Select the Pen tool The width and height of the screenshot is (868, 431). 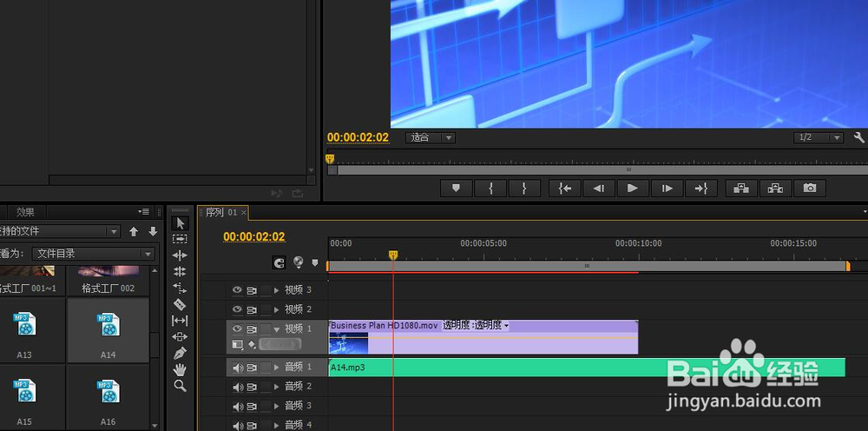180,353
